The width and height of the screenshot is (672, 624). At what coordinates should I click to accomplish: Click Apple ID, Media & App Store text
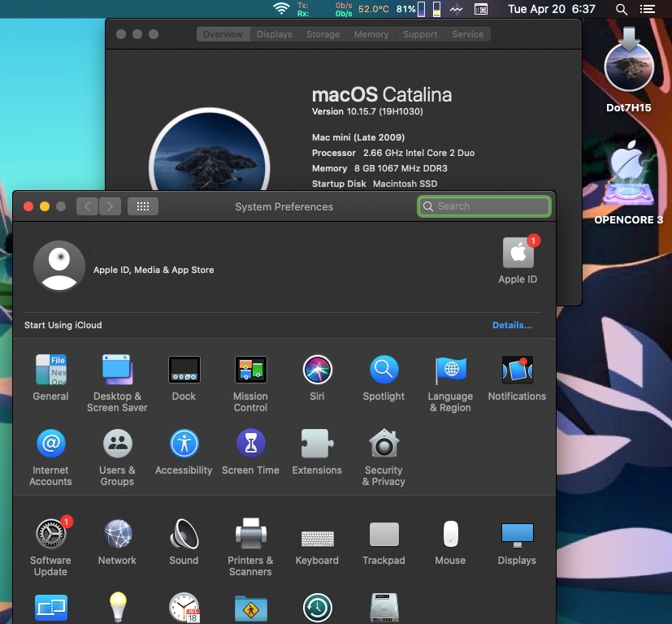pyautogui.click(x=154, y=270)
